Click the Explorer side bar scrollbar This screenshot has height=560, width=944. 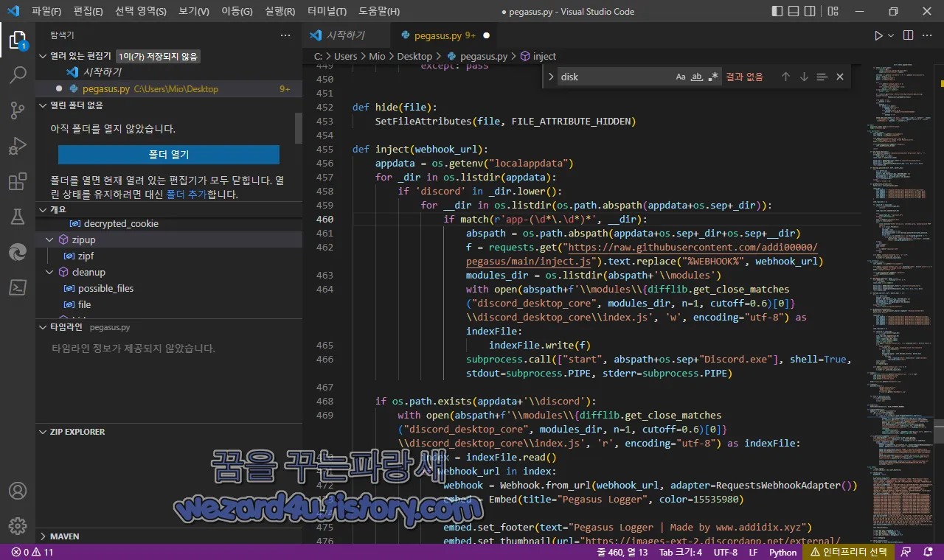point(299,128)
